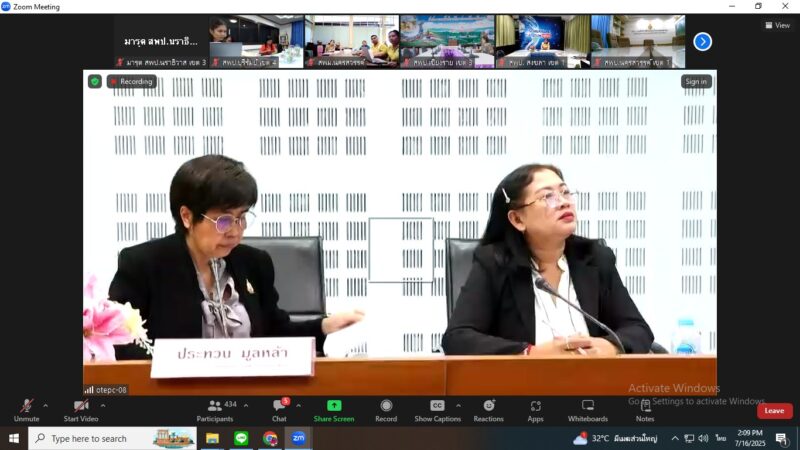Start recording with the Record button
Screen dimensions: 800x450
(x=386, y=409)
